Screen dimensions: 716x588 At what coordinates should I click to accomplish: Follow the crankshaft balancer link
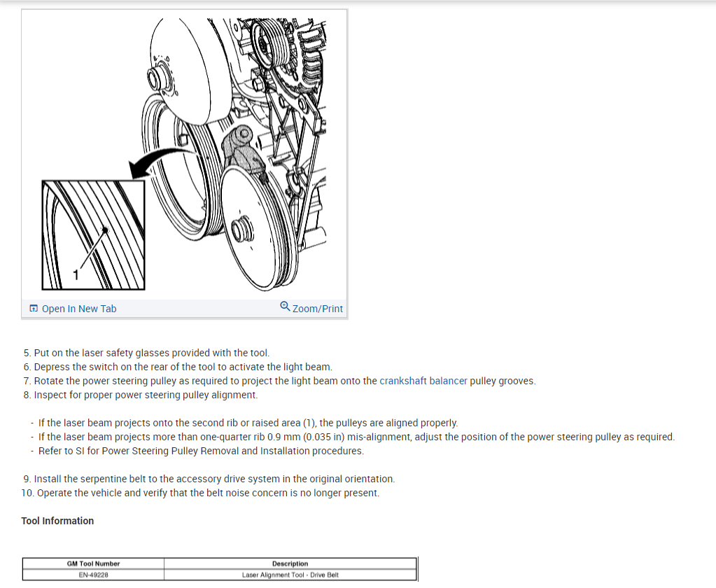(423, 381)
